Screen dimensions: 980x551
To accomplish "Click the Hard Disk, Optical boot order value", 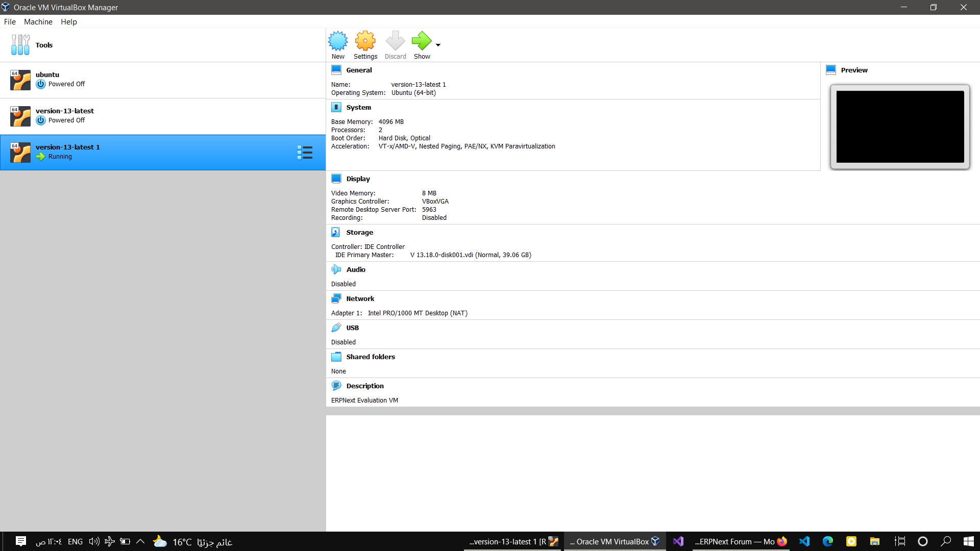I will click(x=404, y=138).
